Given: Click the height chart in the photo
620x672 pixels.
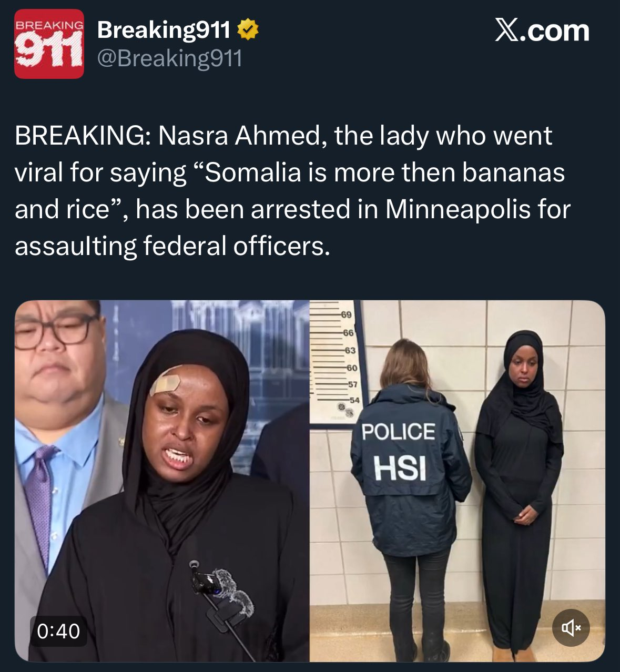Looking at the screenshot, I should point(335,361).
